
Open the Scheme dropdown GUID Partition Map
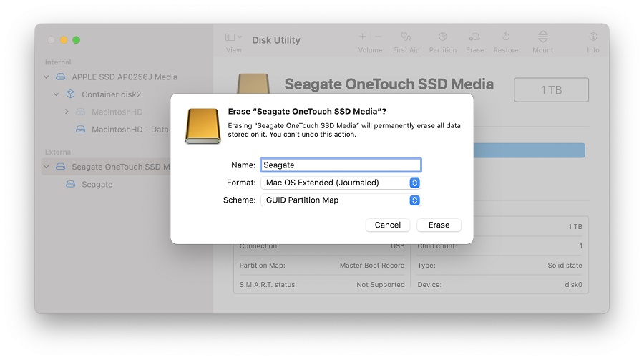[341, 200]
